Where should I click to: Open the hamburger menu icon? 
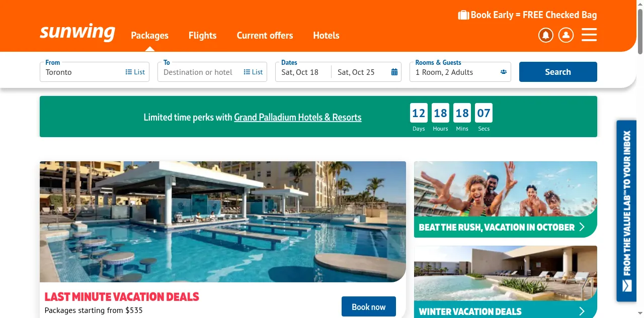(x=589, y=35)
